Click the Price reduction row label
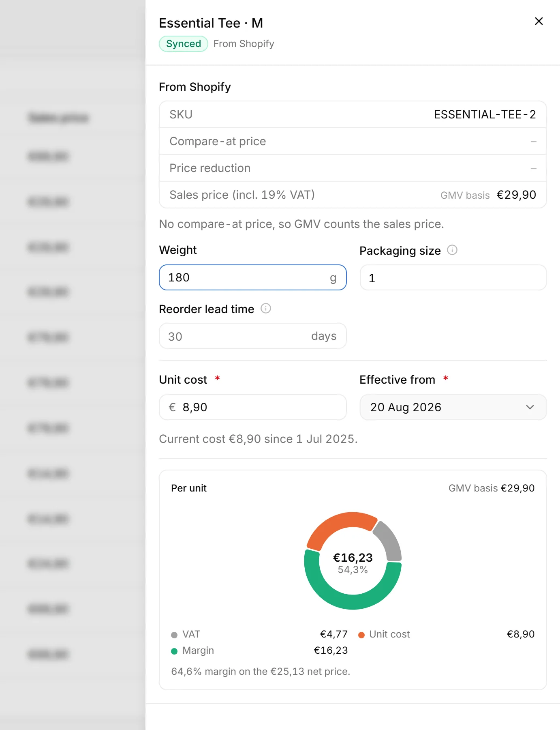Viewport: 560px width, 730px height. click(x=210, y=168)
